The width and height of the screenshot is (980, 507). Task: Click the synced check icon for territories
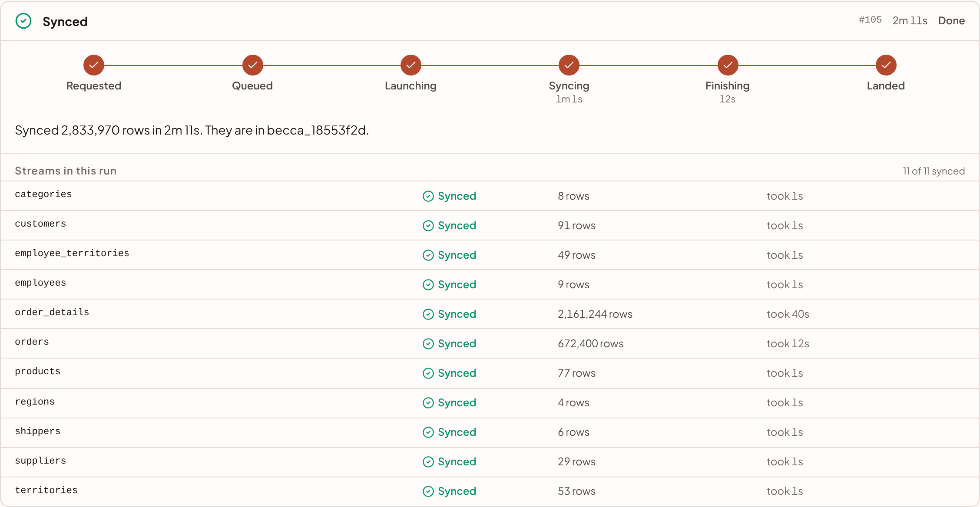tap(428, 491)
